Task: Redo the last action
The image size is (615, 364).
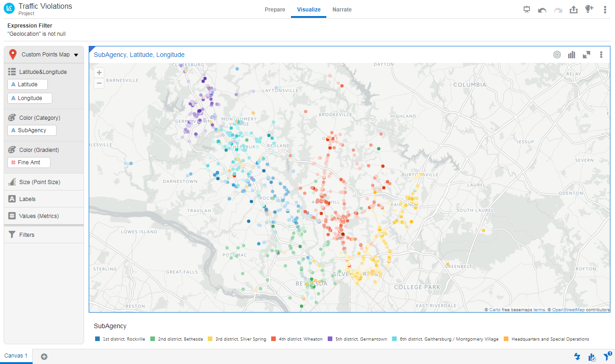Action: 558,10
